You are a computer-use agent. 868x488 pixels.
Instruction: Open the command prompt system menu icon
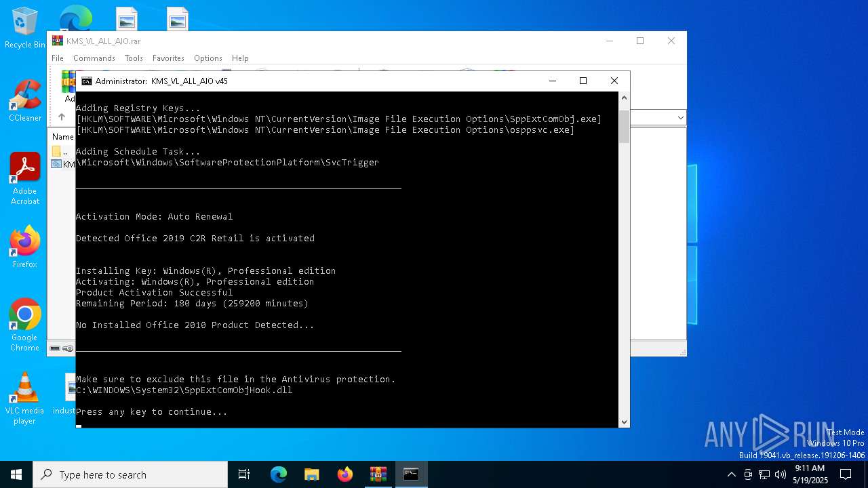coord(87,81)
